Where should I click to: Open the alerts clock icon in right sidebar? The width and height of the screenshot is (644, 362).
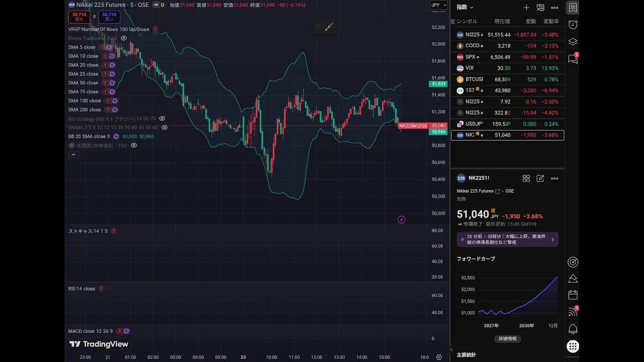pyautogui.click(x=573, y=25)
